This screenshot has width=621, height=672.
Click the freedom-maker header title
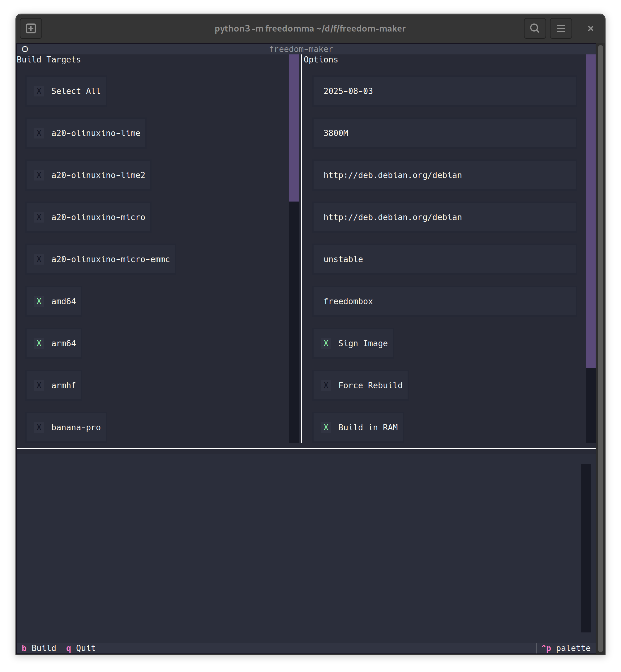tap(301, 49)
